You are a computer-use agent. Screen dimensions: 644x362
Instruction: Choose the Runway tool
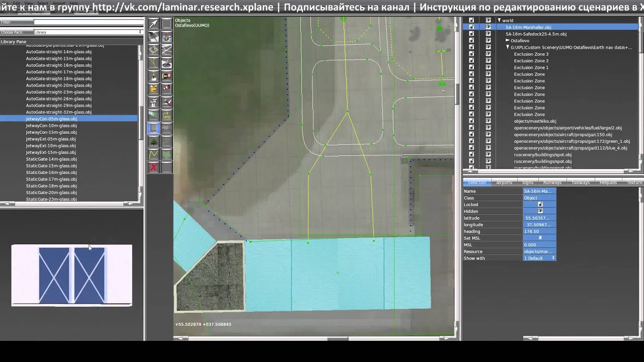153,37
